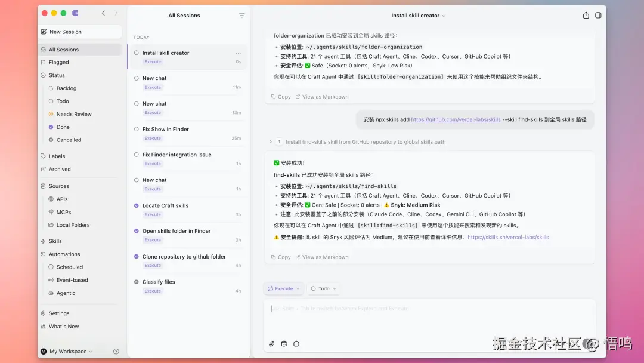Filter by Needs Review status

click(x=74, y=114)
